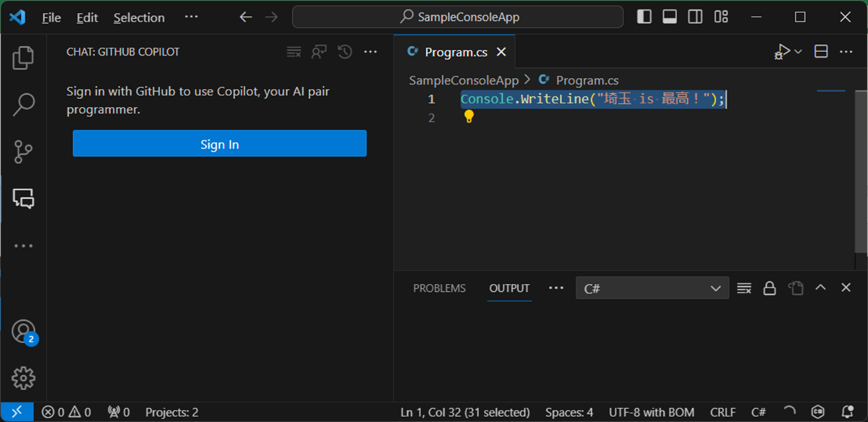The width and height of the screenshot is (868, 422).
Task: Open the Customize Layout menu
Action: click(x=721, y=17)
